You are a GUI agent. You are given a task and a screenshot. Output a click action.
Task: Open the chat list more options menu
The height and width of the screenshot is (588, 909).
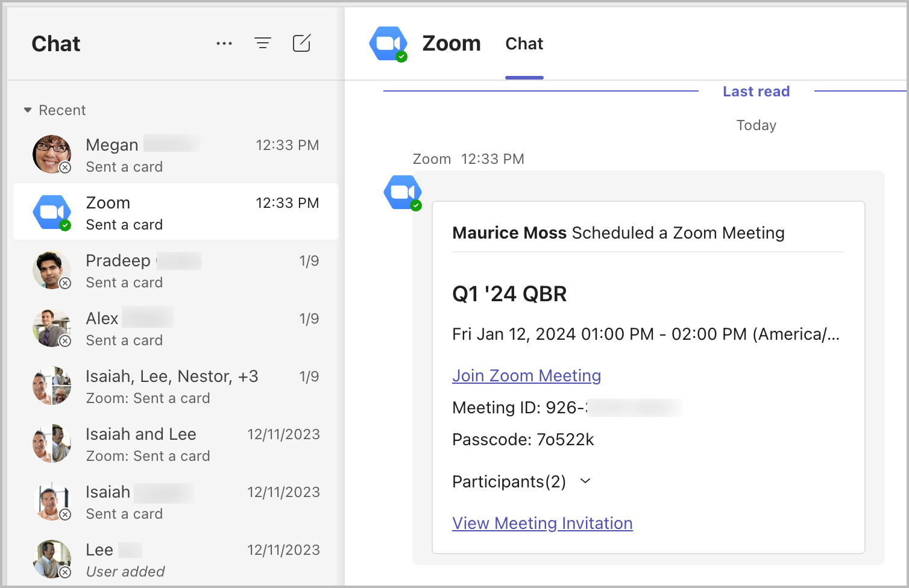pos(224,43)
